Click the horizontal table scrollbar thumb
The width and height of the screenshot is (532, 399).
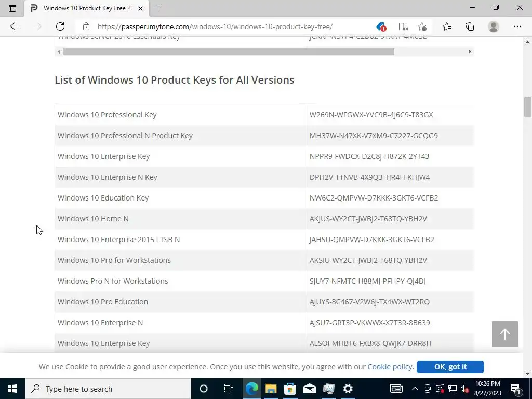coord(229,51)
